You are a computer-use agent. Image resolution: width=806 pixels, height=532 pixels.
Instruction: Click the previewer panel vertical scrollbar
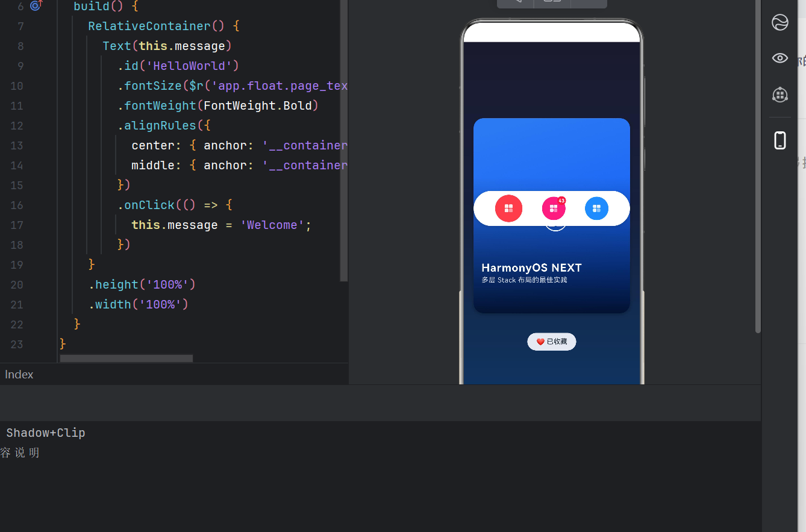pyautogui.click(x=758, y=166)
